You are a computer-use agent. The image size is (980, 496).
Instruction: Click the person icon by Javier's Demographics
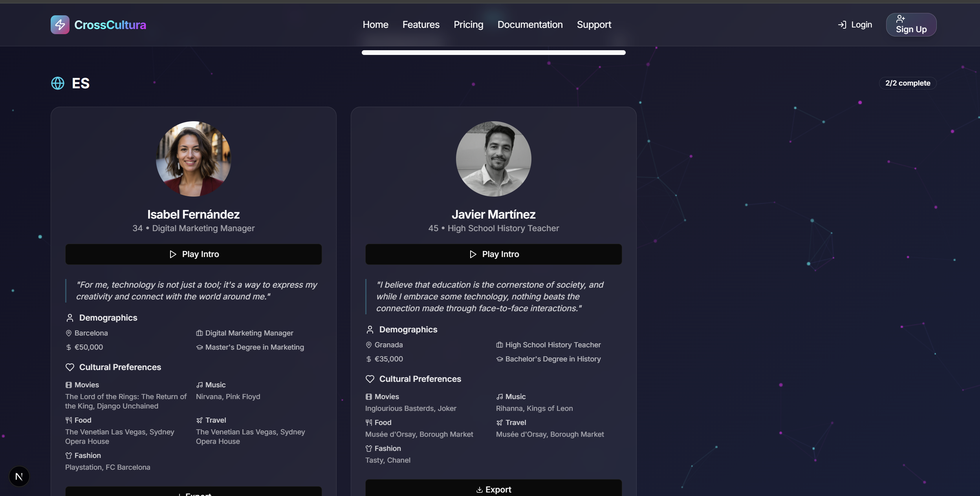370,330
